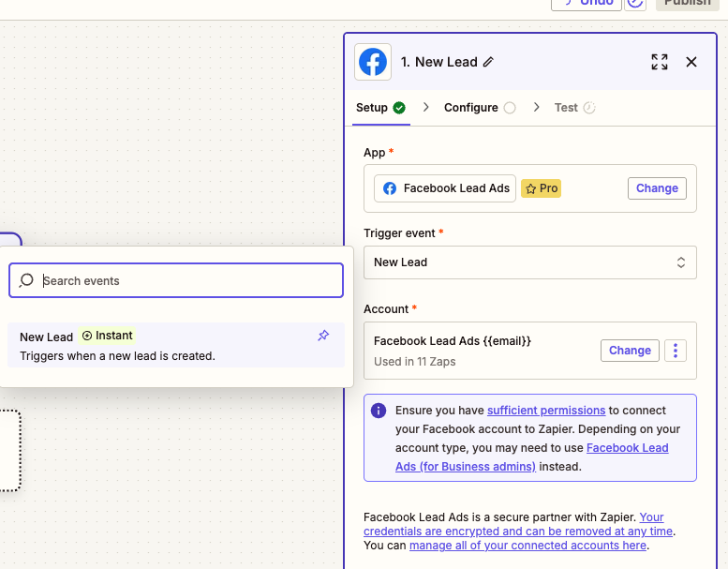Viewport: 728px width, 569px height.
Task: Pin the New Lead event
Action: tap(323, 336)
